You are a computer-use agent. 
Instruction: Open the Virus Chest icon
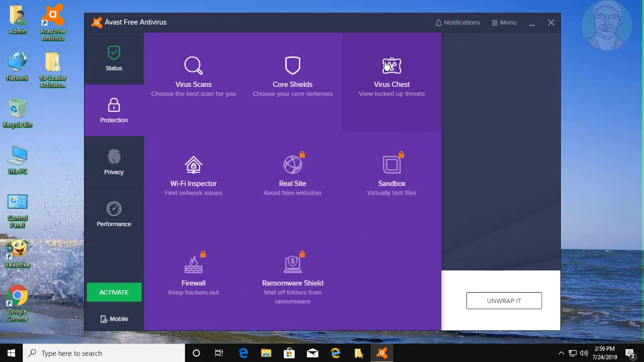[x=391, y=66]
